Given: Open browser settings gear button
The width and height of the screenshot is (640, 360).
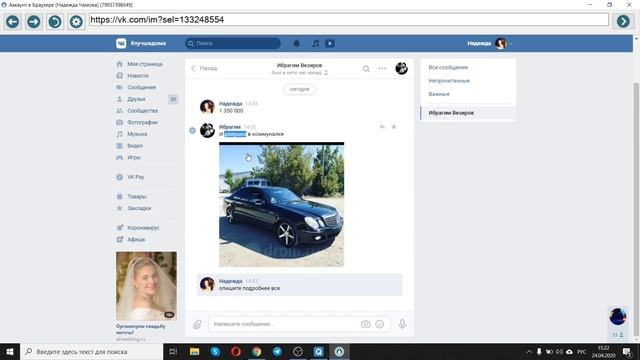Looking at the screenshot, I should (76, 21).
